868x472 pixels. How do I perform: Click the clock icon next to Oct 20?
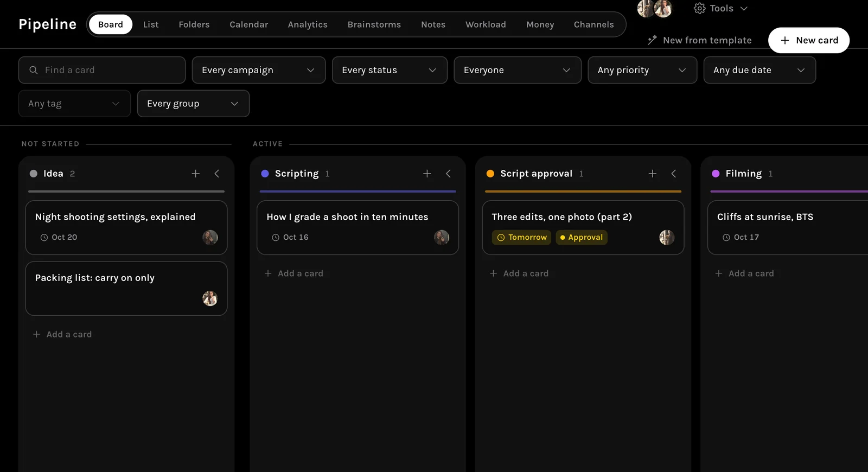(x=44, y=238)
